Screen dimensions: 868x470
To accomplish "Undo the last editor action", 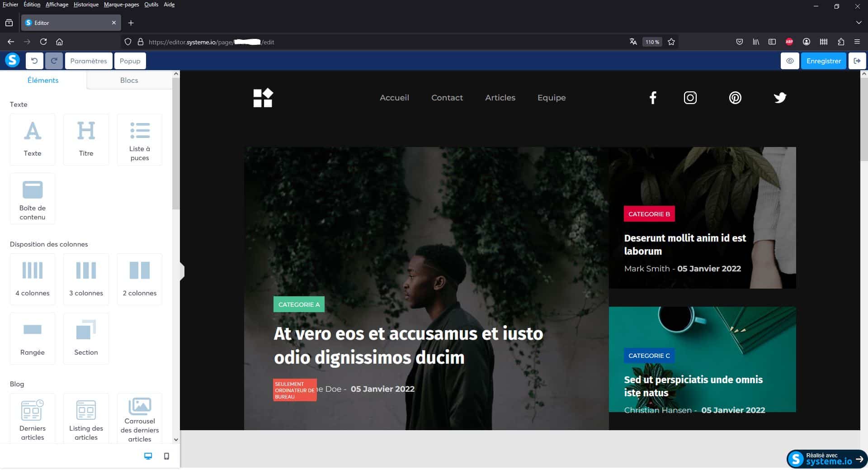I will tap(34, 61).
